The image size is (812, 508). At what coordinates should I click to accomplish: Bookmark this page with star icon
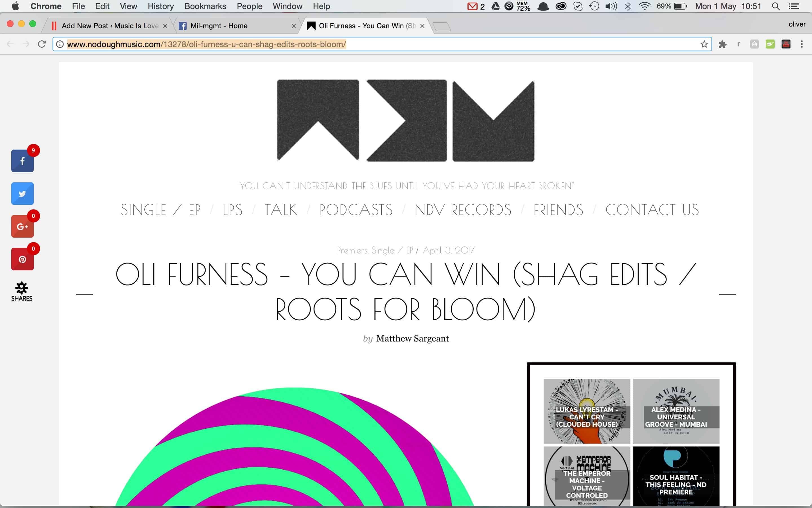[704, 44]
